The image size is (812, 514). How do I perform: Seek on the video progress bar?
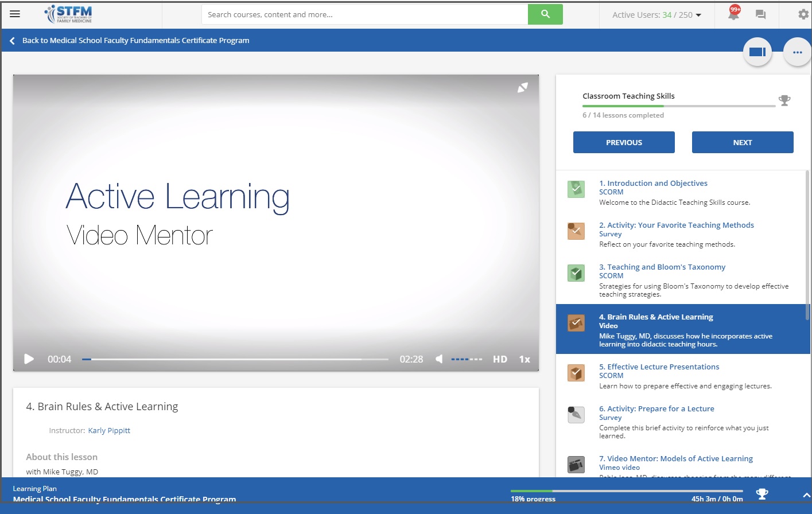click(235, 359)
